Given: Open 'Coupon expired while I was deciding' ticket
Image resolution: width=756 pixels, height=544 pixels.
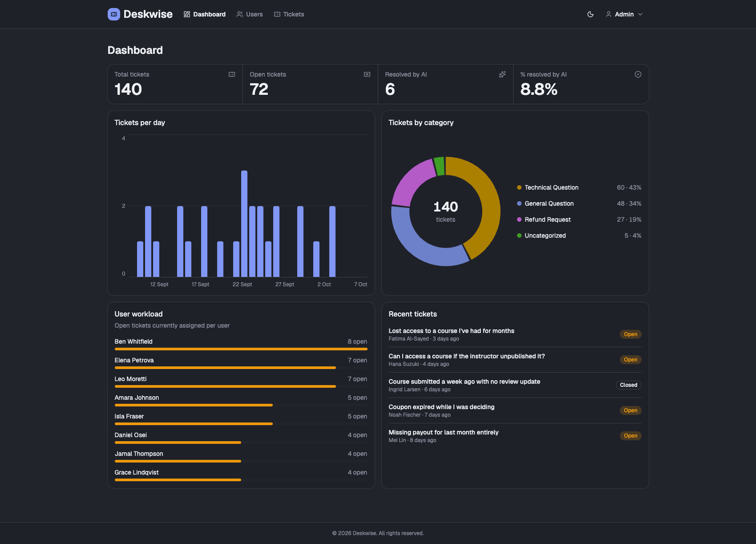Looking at the screenshot, I should pos(441,407).
